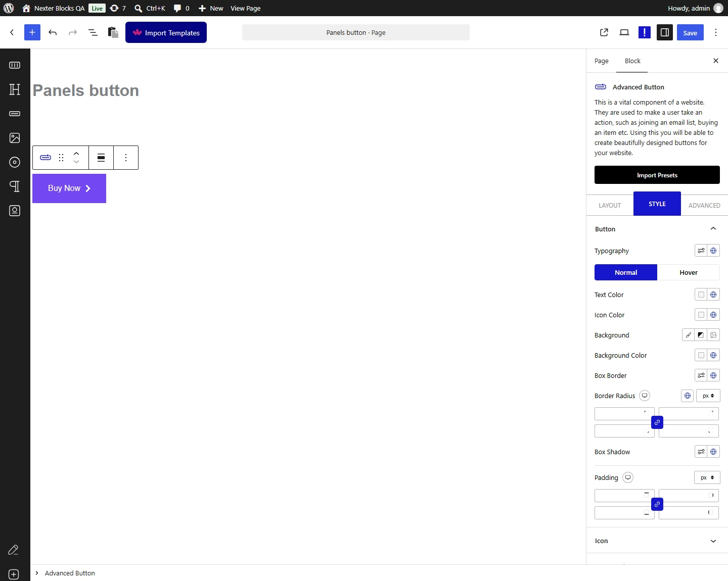Open the New content menu
728x581 pixels.
[x=211, y=8]
